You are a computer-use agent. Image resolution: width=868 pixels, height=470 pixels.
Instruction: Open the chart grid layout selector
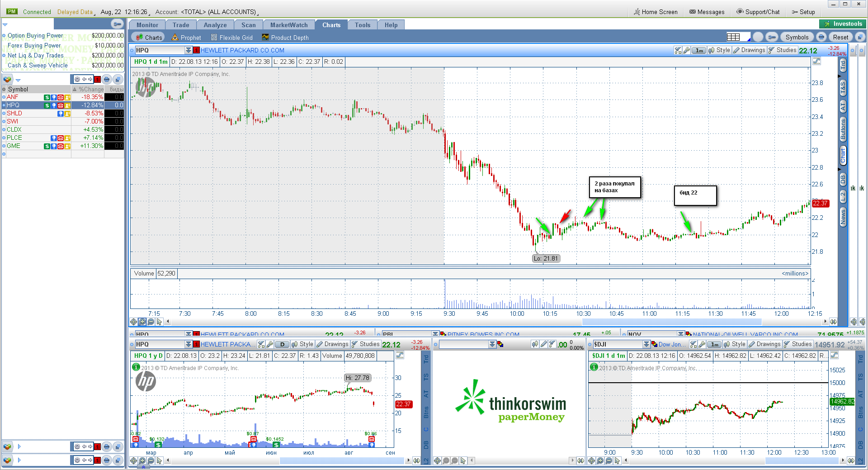738,37
